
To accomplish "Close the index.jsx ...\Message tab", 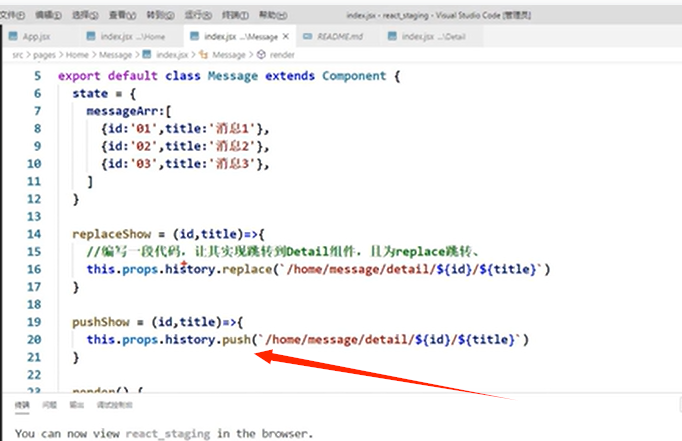I will pyautogui.click(x=286, y=37).
